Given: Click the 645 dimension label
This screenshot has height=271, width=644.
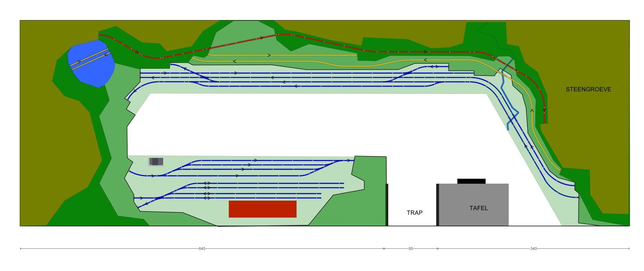Looking at the screenshot, I should click(x=202, y=248).
